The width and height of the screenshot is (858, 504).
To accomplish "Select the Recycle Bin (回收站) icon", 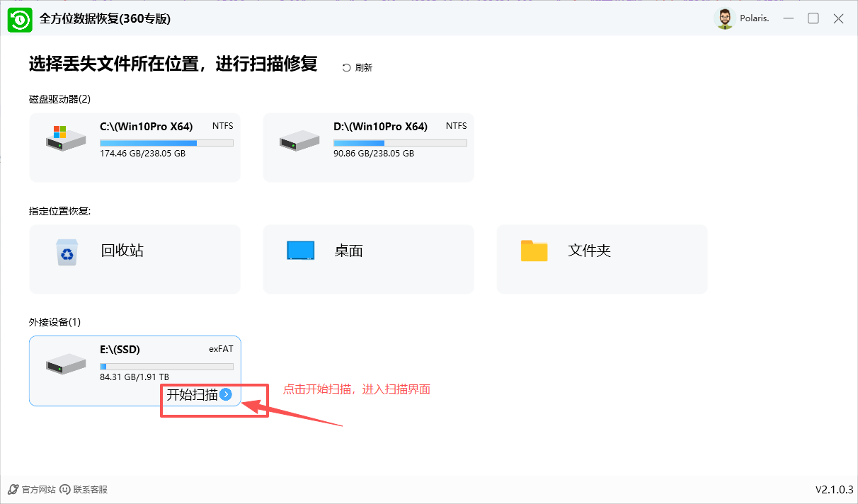I will [x=67, y=252].
